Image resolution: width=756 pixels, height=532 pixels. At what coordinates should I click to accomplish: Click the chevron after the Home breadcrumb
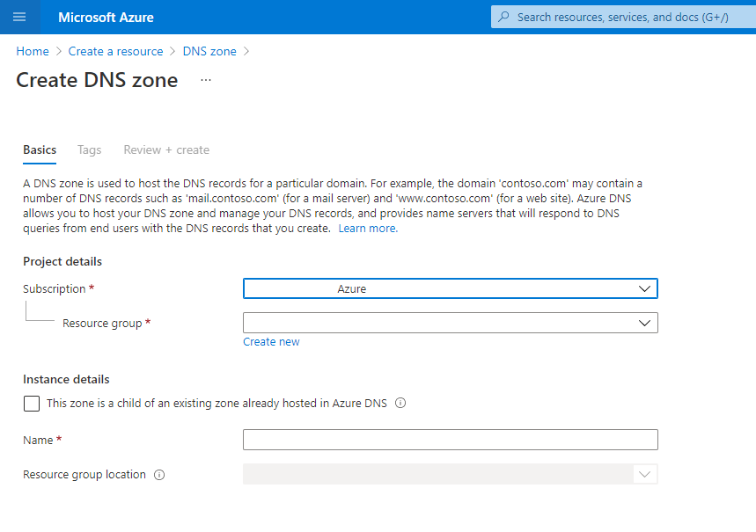tap(59, 51)
